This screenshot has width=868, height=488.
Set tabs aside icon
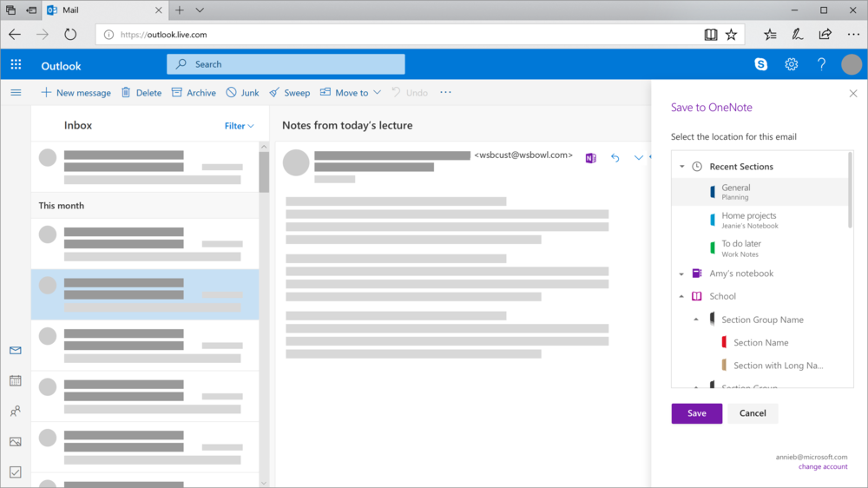point(31,10)
